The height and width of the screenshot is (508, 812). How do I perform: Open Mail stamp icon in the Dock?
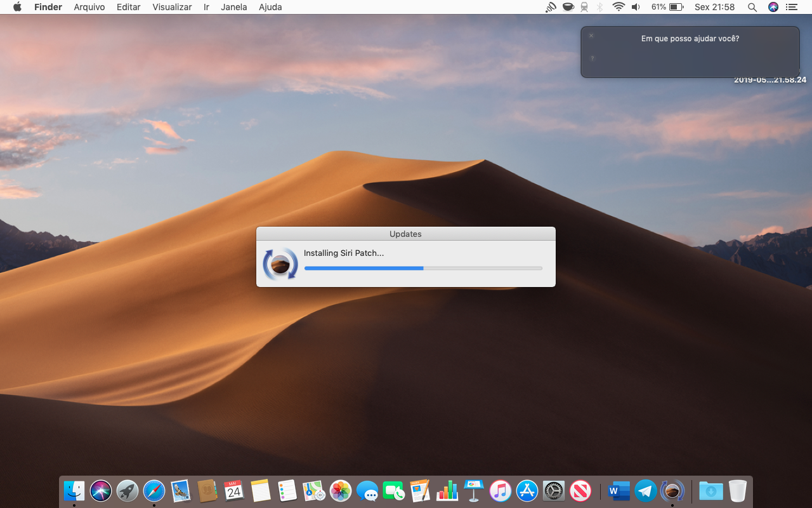pos(181,490)
